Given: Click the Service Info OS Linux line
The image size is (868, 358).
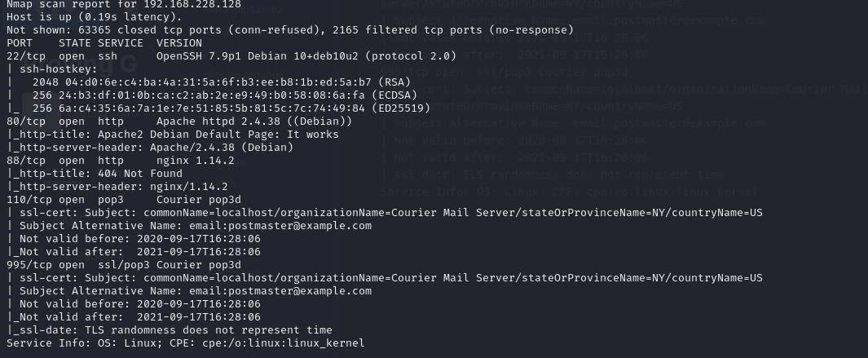Looking at the screenshot, I should click(x=183, y=343).
